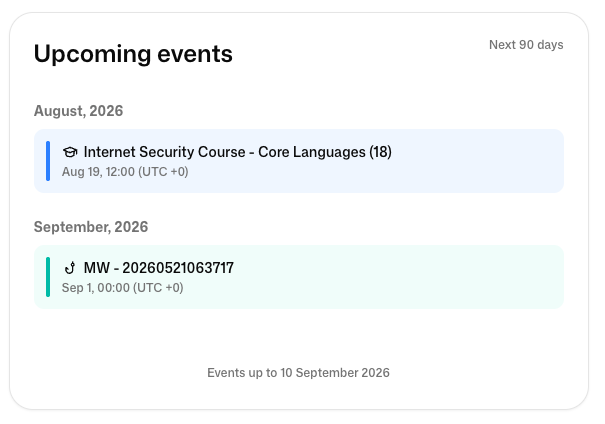
Task: Click the graduation cap course icon
Action: click(70, 152)
